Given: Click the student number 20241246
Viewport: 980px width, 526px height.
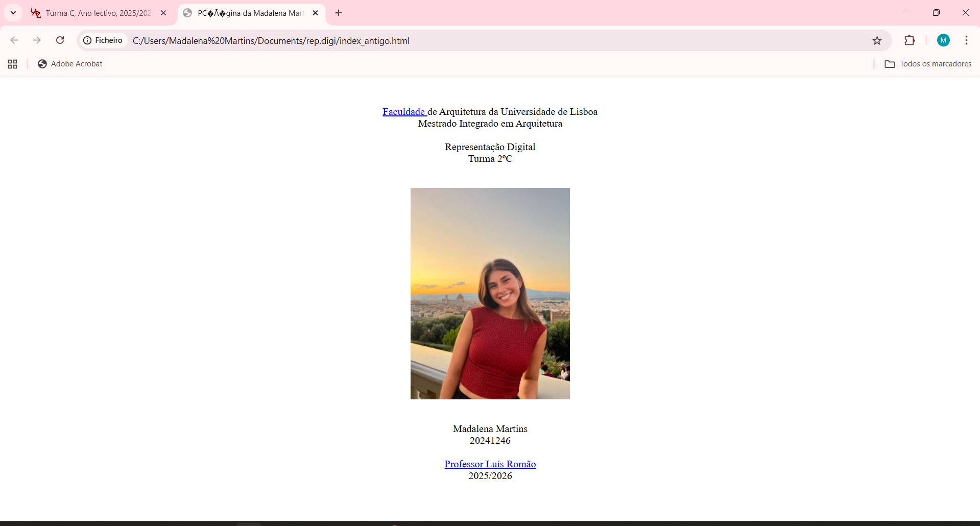Looking at the screenshot, I should [x=490, y=441].
